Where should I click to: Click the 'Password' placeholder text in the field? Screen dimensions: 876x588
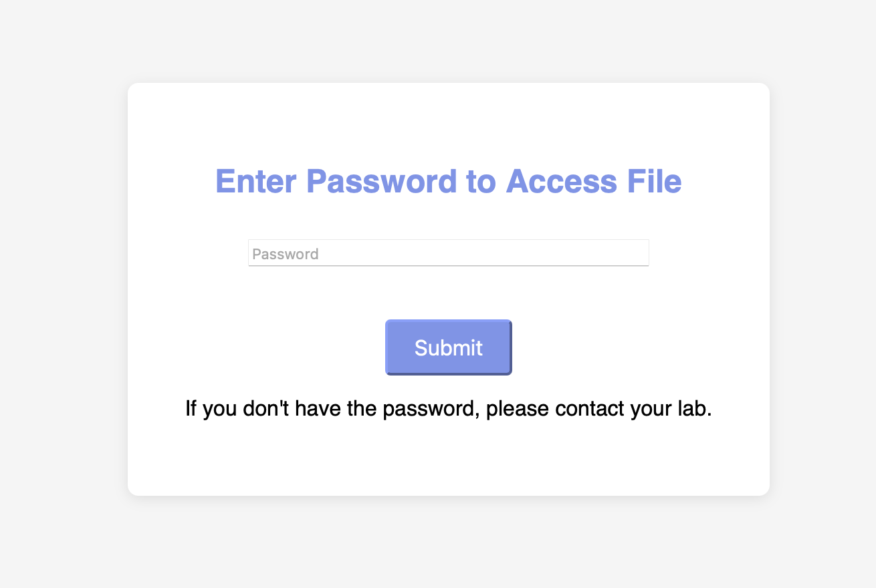[x=286, y=254]
